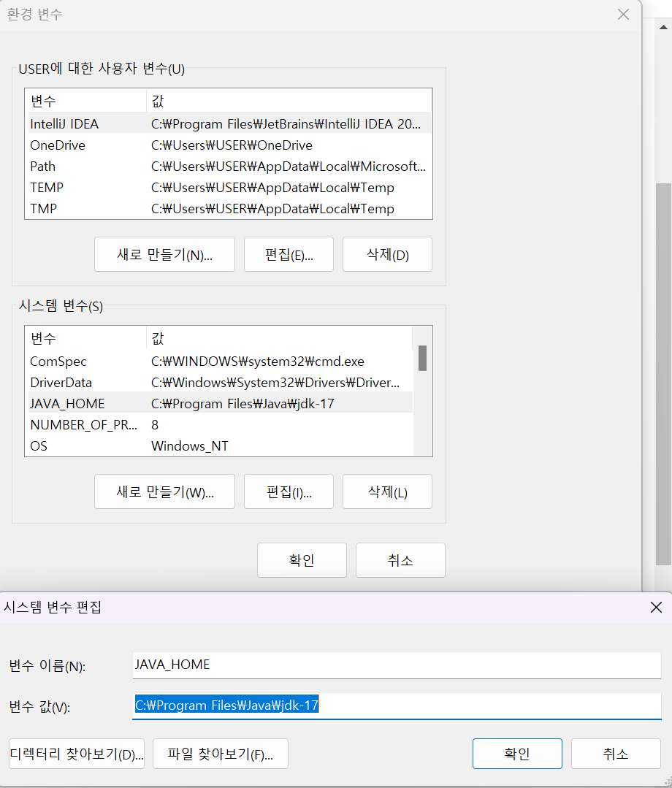Select the NUMBER_OF_PR... system variable row
672x788 pixels.
pos(218,424)
